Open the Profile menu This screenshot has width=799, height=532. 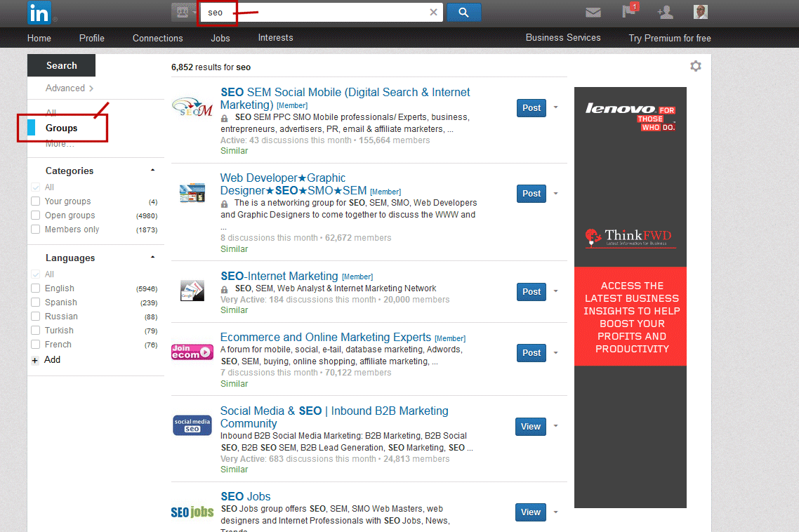(92, 38)
